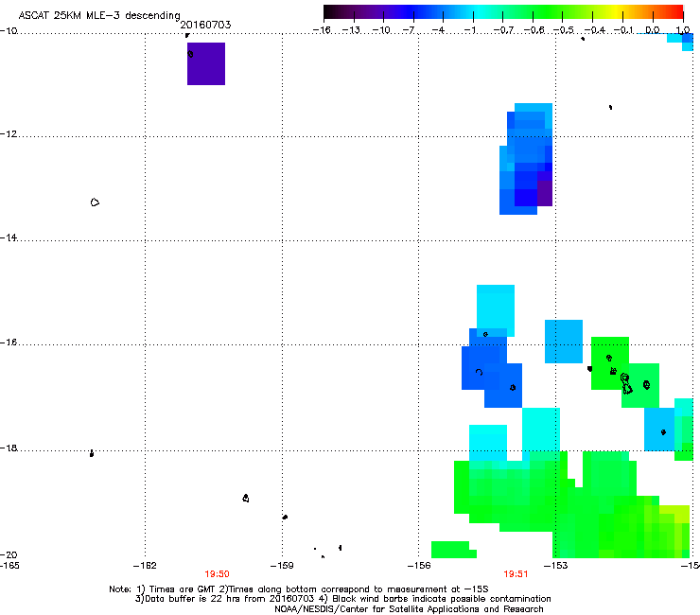700x615 pixels.
Task: Click the latitude axis label "-12"
Action: (9, 134)
